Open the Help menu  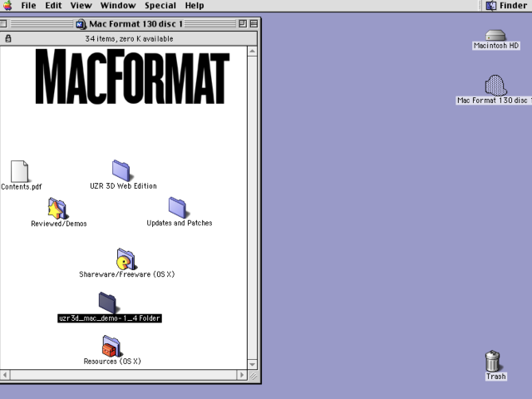pyautogui.click(x=195, y=6)
